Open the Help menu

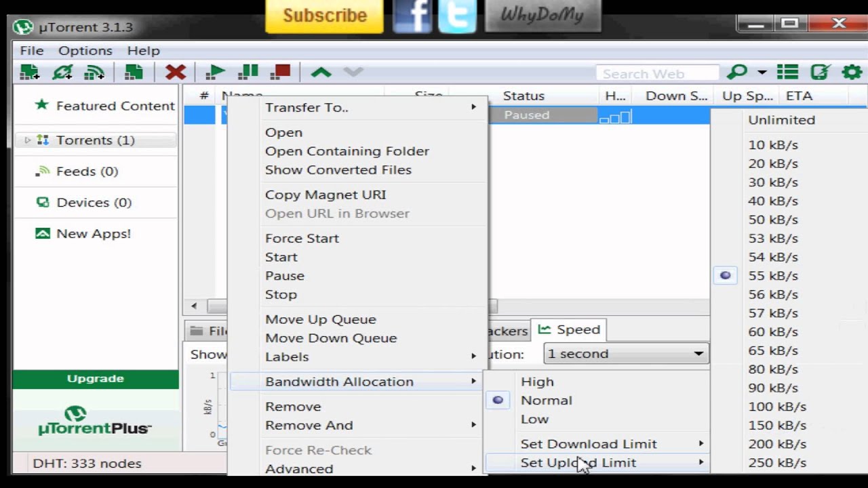143,51
